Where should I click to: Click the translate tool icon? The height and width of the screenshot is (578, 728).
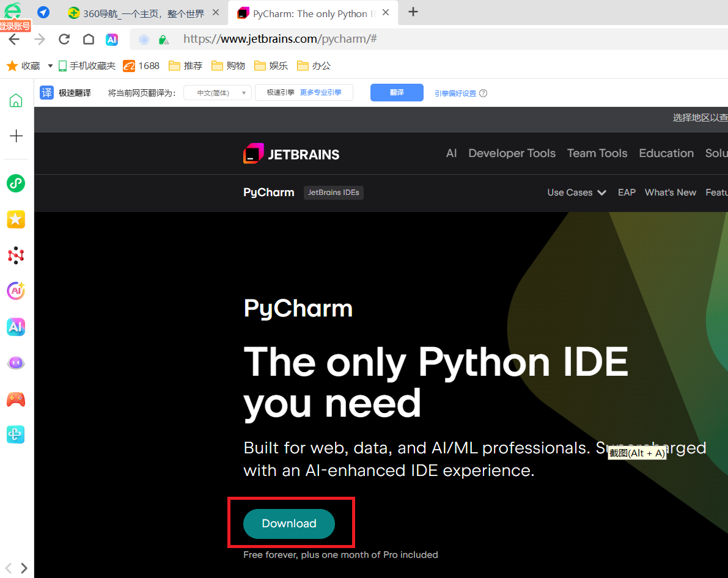(47, 93)
